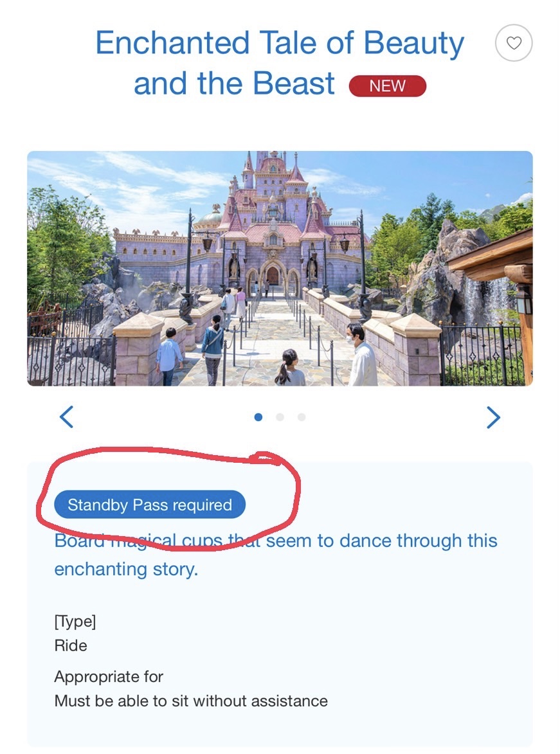Tap the Standby Pass required label

150,505
